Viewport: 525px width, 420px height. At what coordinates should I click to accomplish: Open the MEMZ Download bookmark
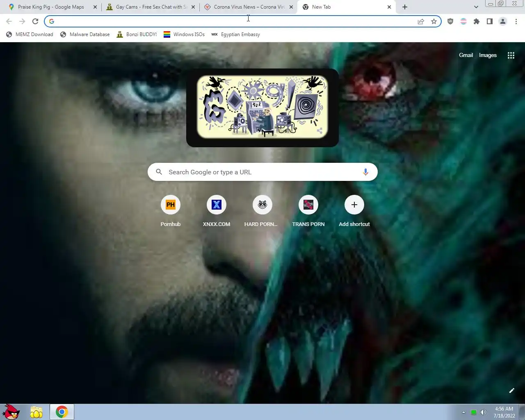(x=30, y=34)
